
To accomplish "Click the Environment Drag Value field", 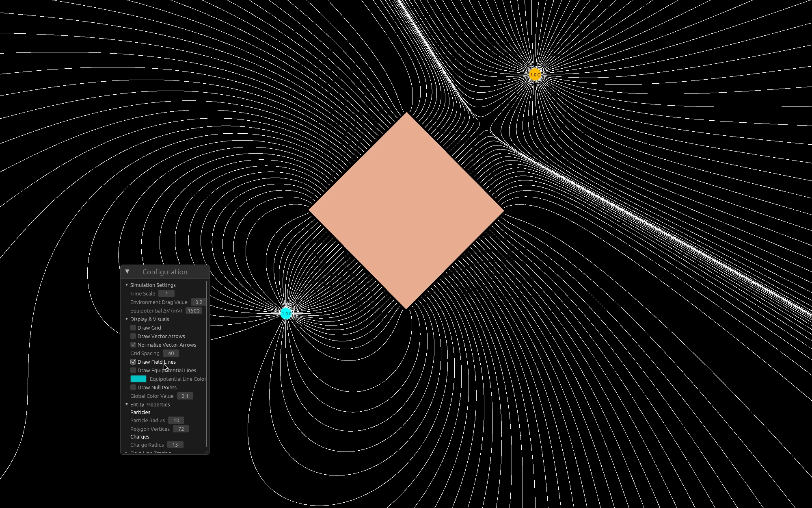I will pos(199,302).
